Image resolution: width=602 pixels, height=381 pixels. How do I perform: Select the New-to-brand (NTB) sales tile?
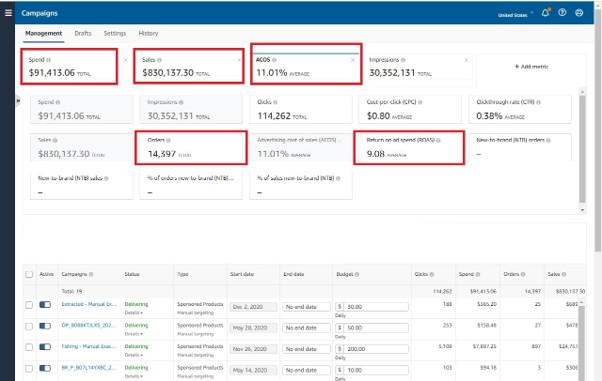(82, 186)
